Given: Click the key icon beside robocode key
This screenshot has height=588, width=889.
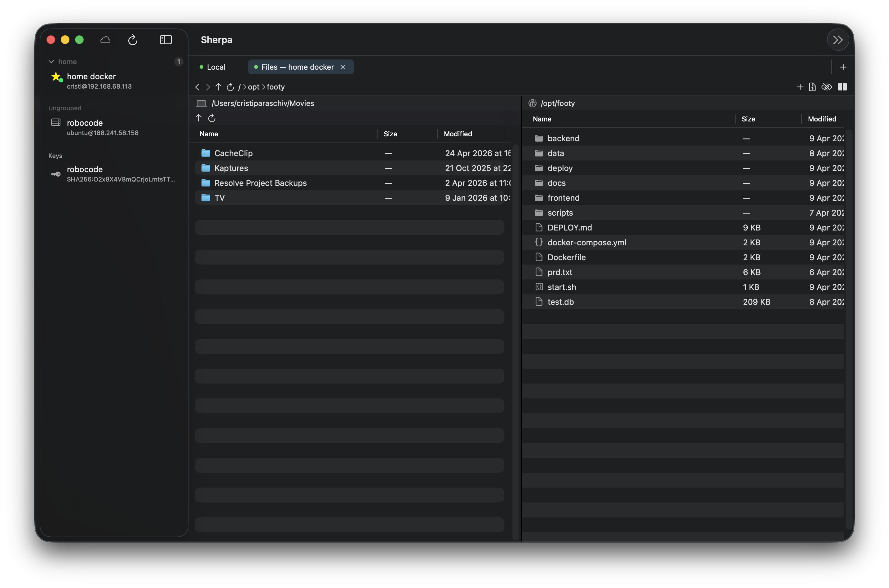Looking at the screenshot, I should tap(55, 174).
